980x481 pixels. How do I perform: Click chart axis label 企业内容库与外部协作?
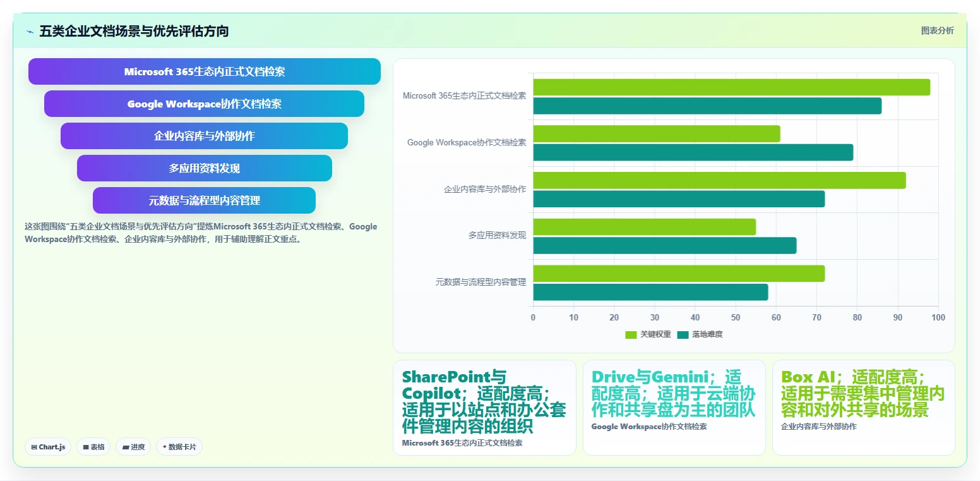(485, 190)
